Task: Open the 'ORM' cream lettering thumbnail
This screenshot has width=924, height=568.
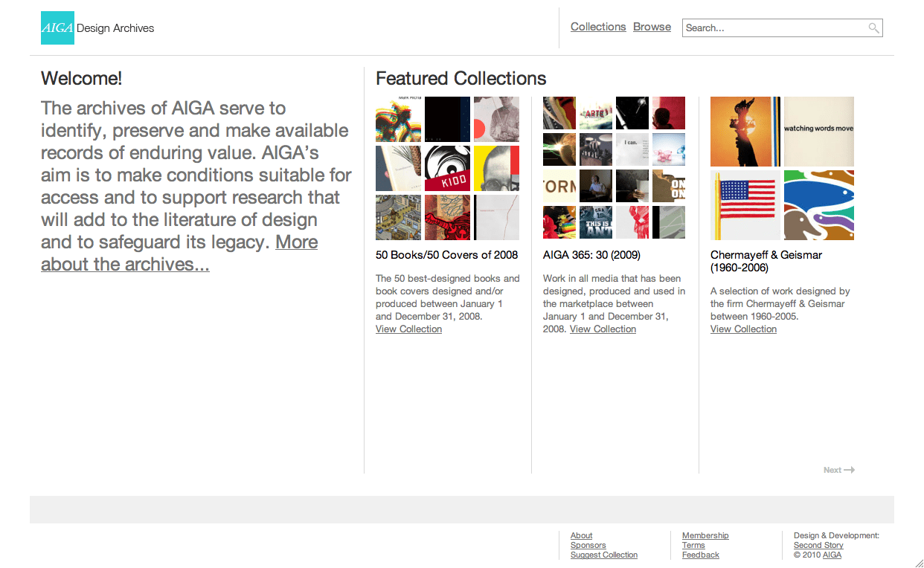Action: pos(559,186)
